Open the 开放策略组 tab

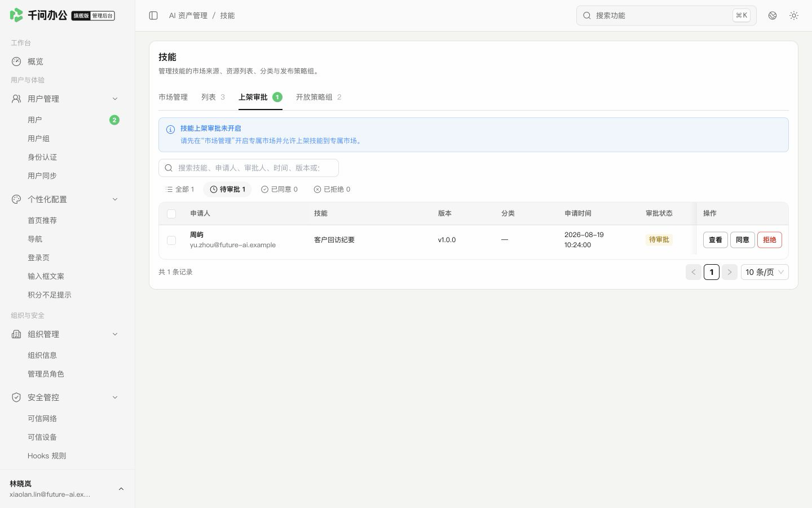pyautogui.click(x=319, y=97)
